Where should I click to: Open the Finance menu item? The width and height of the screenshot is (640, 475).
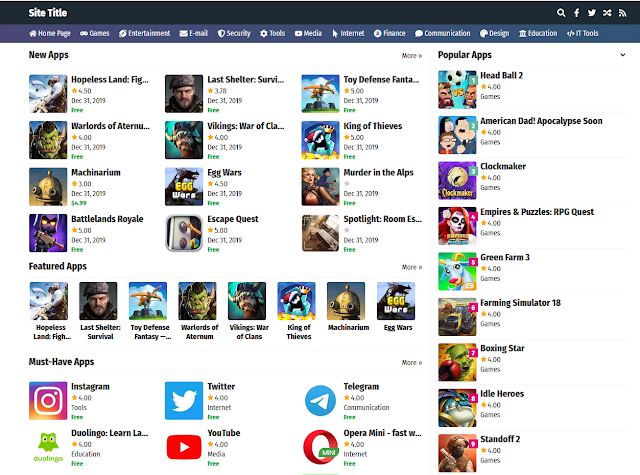click(390, 33)
